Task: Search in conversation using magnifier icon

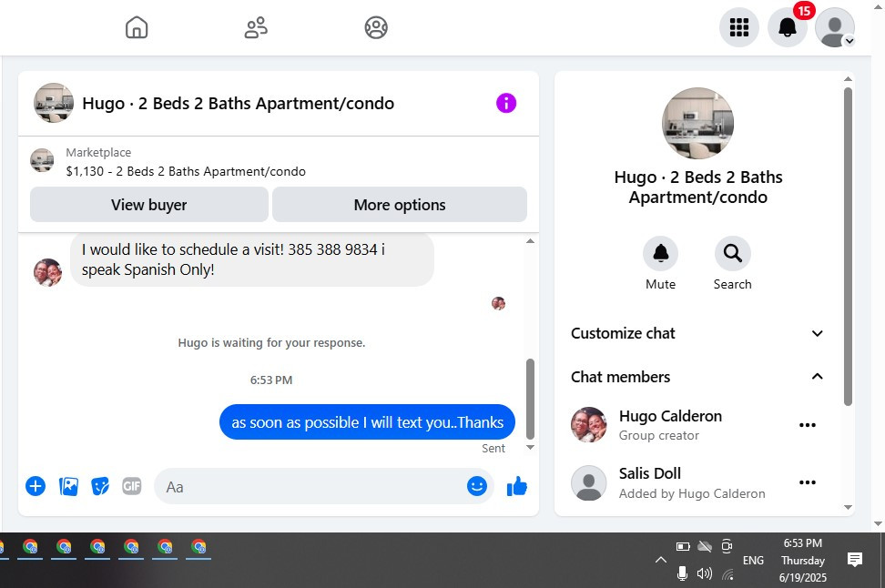Action: (x=733, y=253)
